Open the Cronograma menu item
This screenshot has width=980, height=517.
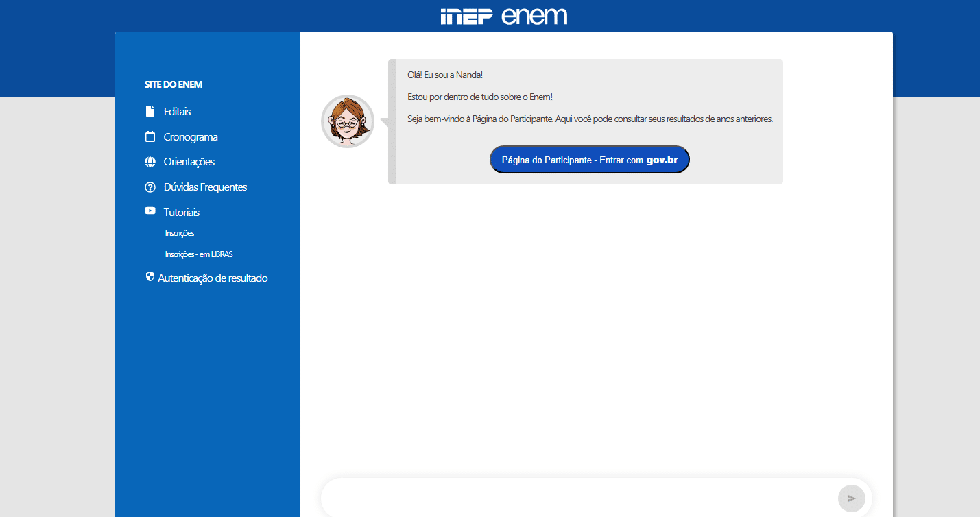coord(191,136)
